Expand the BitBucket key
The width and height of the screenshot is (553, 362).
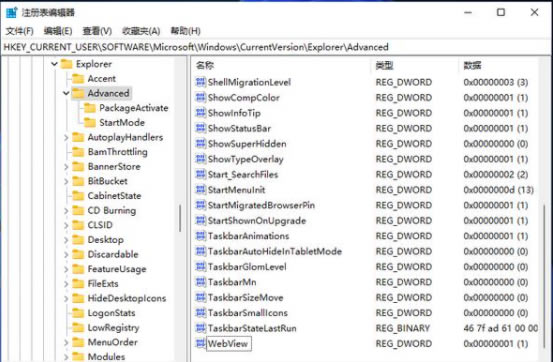66,181
